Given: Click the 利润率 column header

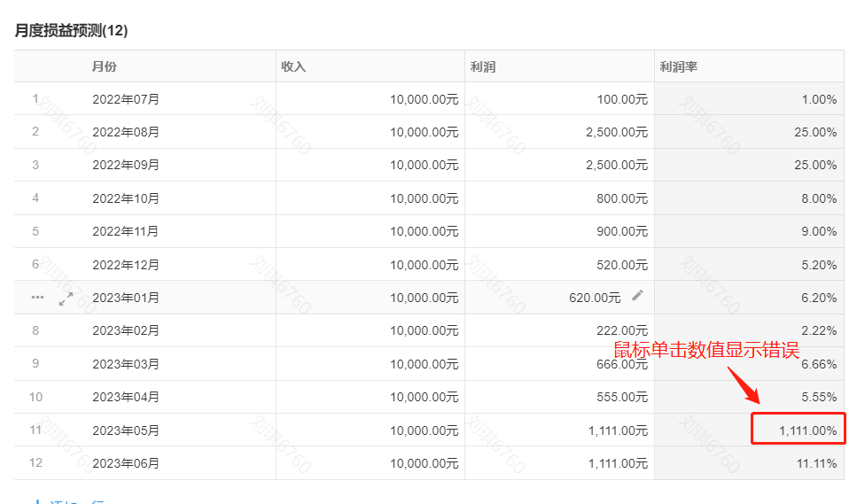Looking at the screenshot, I should click(678, 66).
